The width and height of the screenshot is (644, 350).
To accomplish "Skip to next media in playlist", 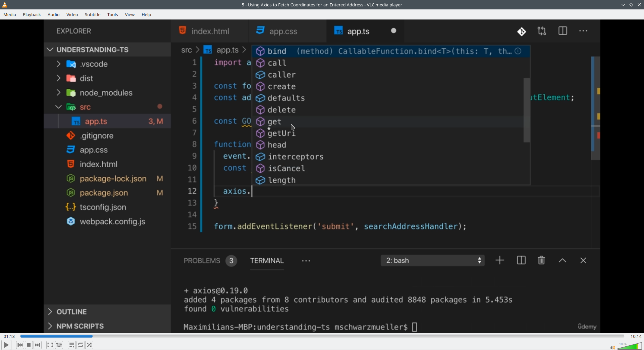I will tap(38, 345).
